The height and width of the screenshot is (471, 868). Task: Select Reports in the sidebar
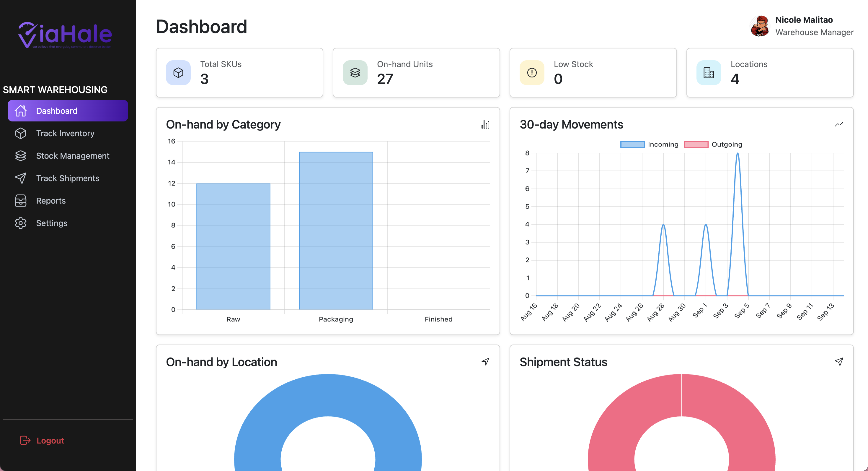tap(50, 201)
